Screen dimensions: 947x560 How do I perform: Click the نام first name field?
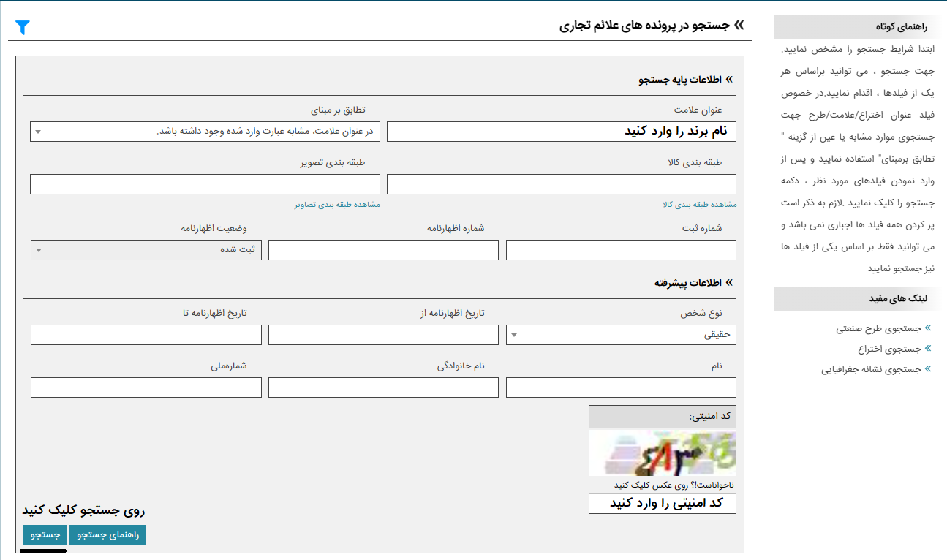point(621,387)
